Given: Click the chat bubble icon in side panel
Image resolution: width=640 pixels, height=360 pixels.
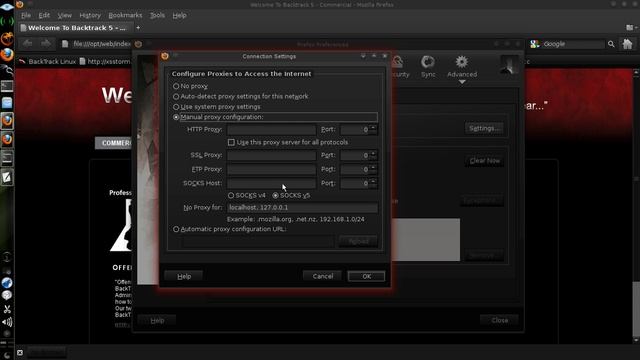Looking at the screenshot, I should (7, 295).
